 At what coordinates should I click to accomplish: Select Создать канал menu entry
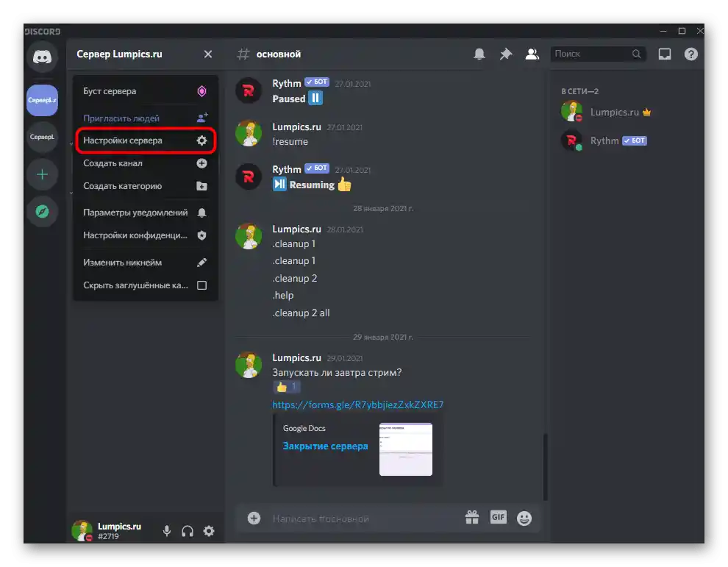click(x=145, y=163)
